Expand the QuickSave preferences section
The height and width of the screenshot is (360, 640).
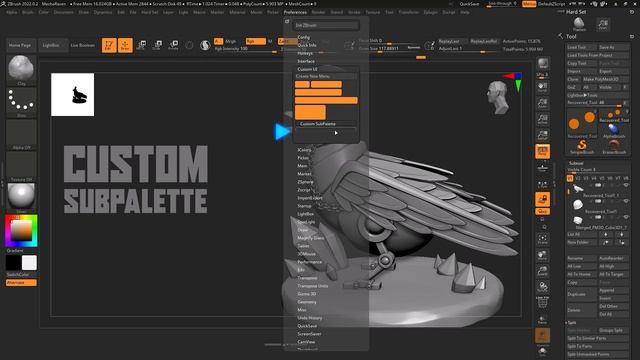coord(307,326)
